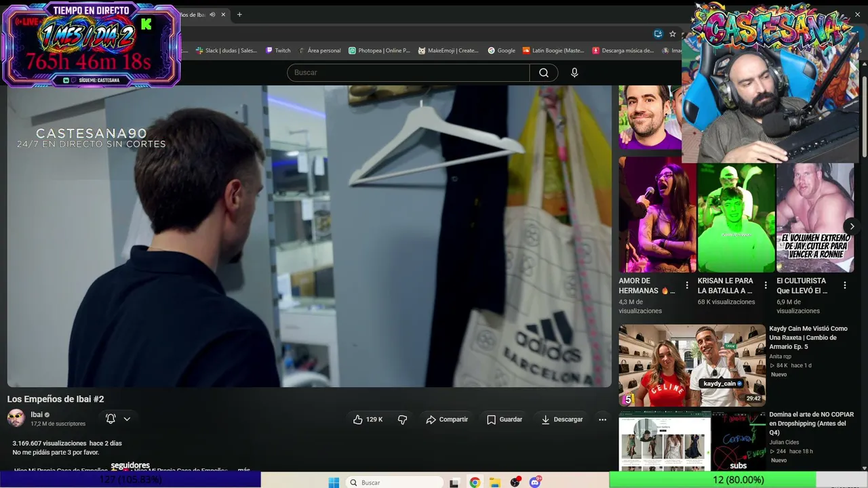Click the Compartir share button

[447, 420]
